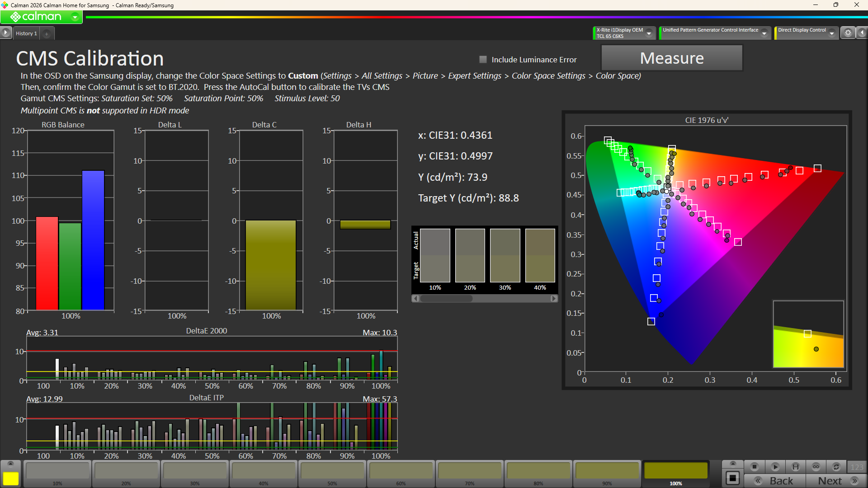The width and height of the screenshot is (868, 488).
Task: Select the History 1 tab
Action: 26,33
